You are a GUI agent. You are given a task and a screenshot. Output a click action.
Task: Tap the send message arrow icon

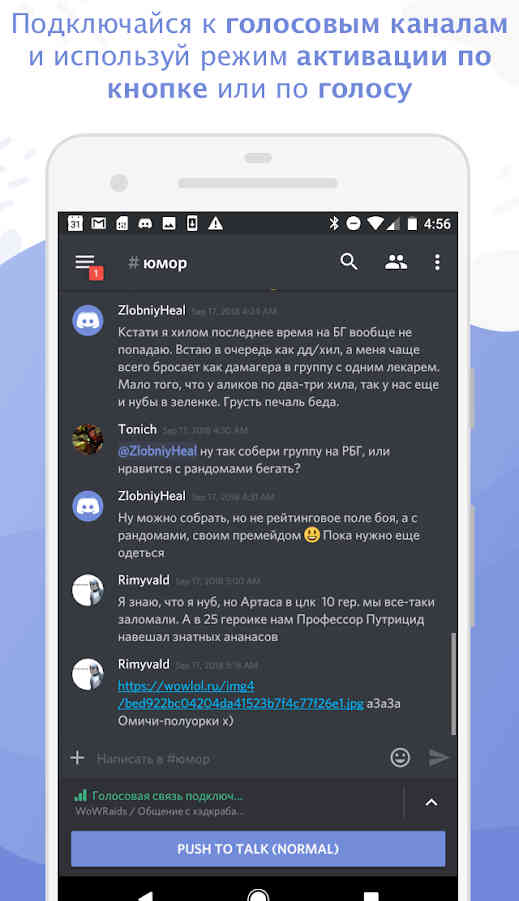pyautogui.click(x=439, y=757)
